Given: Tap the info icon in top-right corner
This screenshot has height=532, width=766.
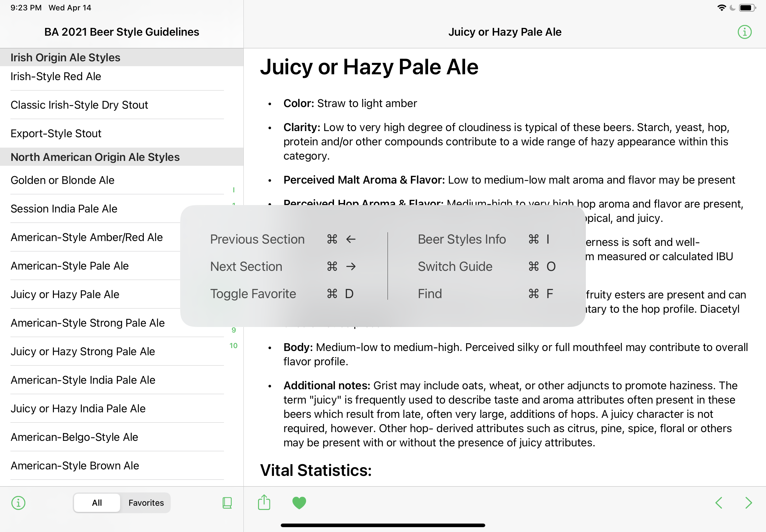Looking at the screenshot, I should click(x=744, y=32).
